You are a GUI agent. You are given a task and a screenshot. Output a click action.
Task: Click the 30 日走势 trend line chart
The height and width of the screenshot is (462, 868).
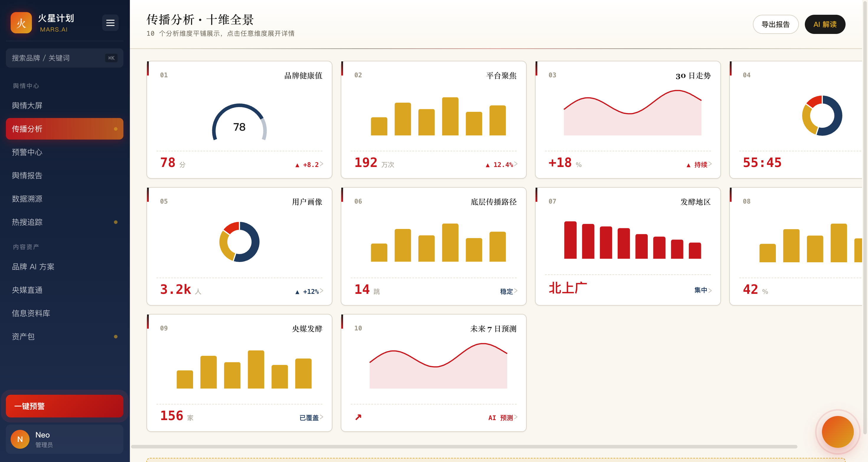pos(632,112)
